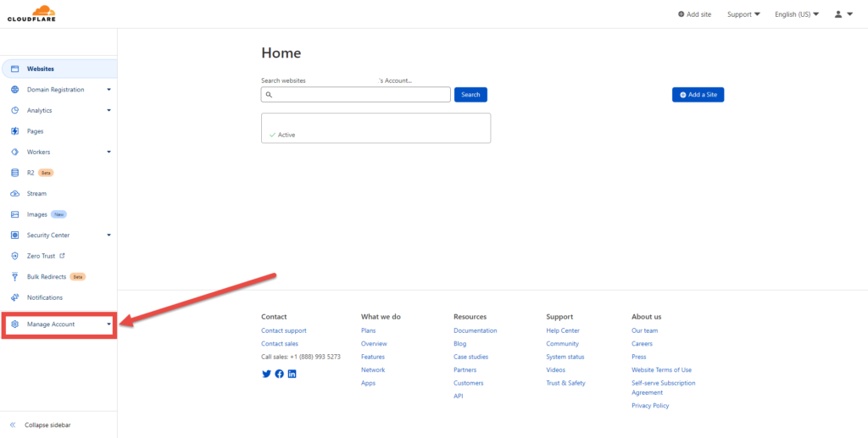This screenshot has width=868, height=438.
Task: Open the Features link
Action: [x=373, y=357]
